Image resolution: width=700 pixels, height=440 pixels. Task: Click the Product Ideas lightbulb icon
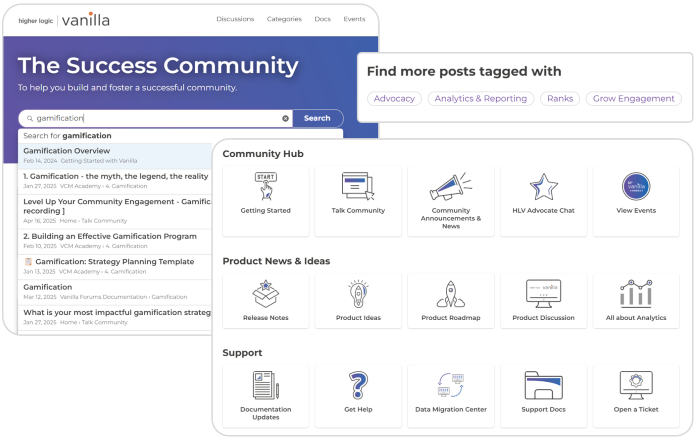pos(358,294)
